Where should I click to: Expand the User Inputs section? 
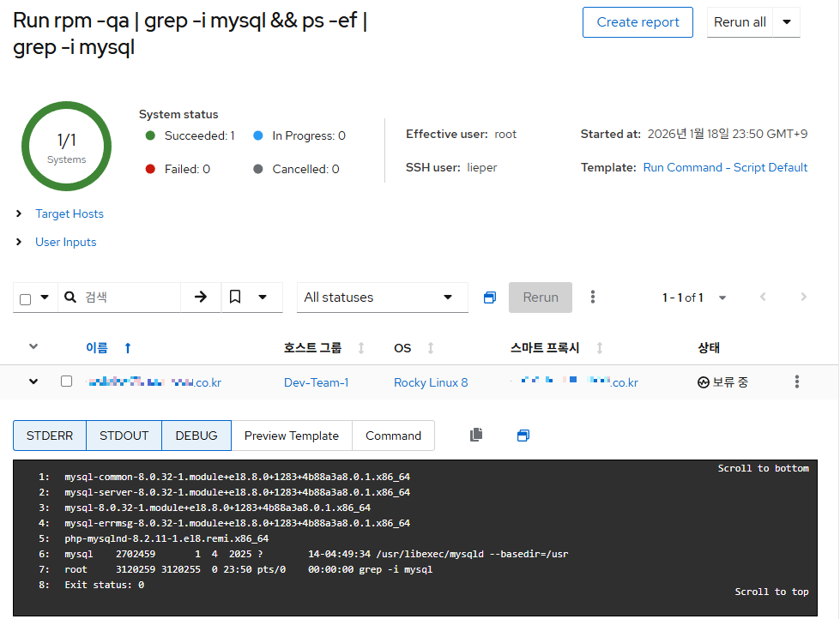point(65,242)
